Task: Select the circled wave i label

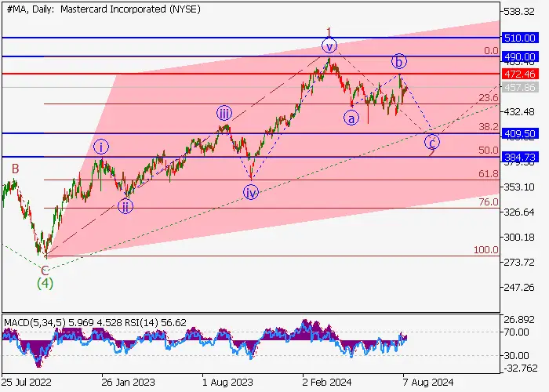Action: 101,147
